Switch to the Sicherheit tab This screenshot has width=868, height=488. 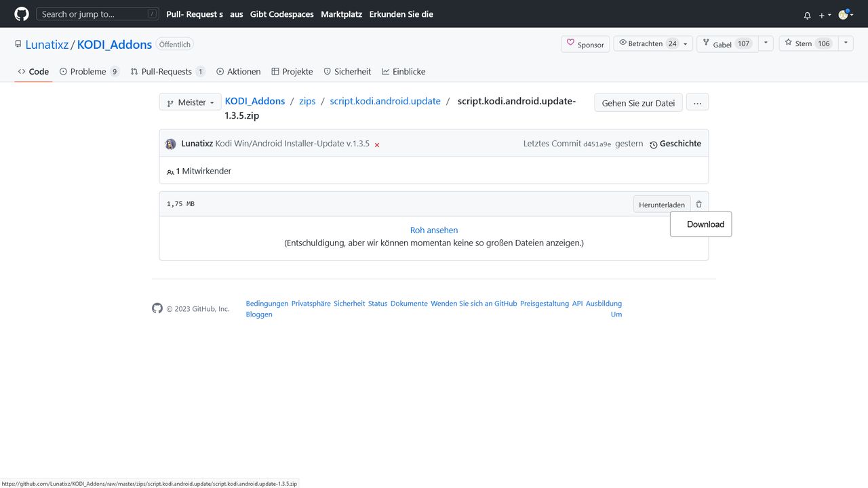coord(347,71)
